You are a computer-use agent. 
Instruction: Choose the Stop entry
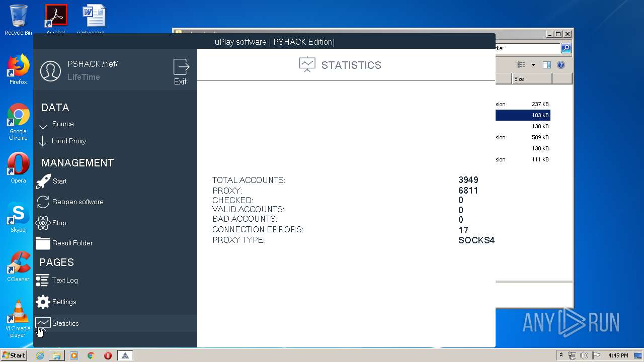pyautogui.click(x=59, y=223)
